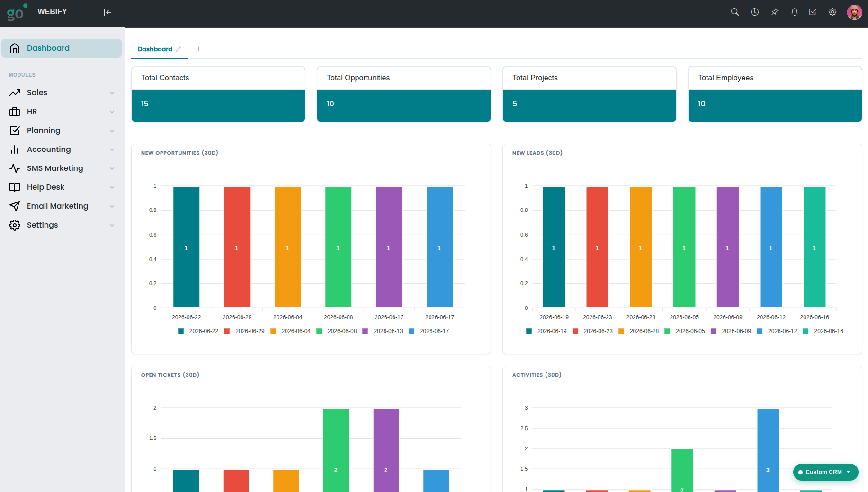The height and width of the screenshot is (492, 868).
Task: Toggle 2026-06-23 legend in New Leads
Action: click(x=592, y=331)
